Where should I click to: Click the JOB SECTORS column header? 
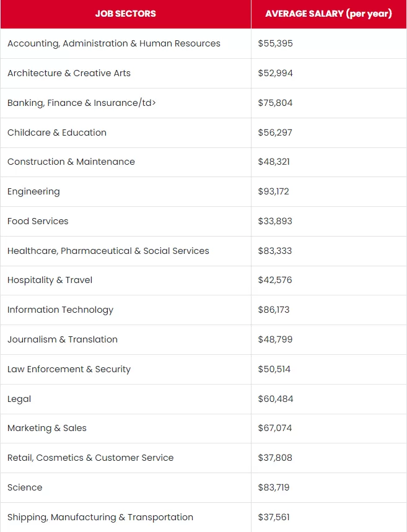tap(126, 14)
